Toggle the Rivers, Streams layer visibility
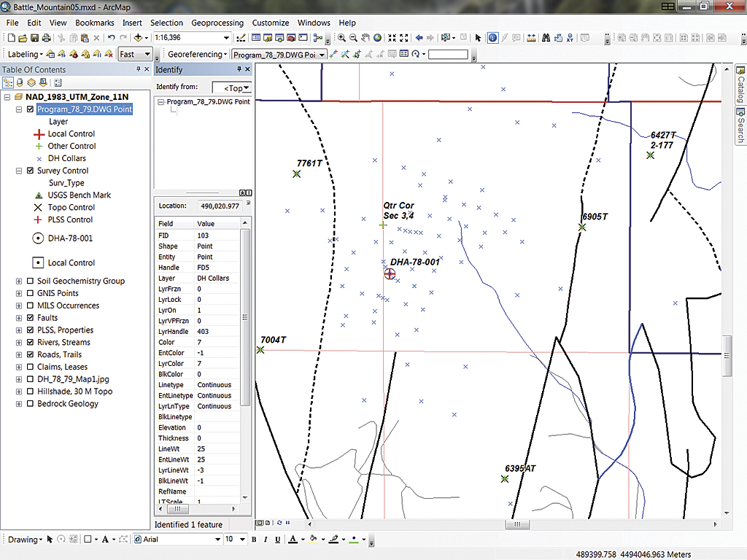 pyautogui.click(x=30, y=343)
